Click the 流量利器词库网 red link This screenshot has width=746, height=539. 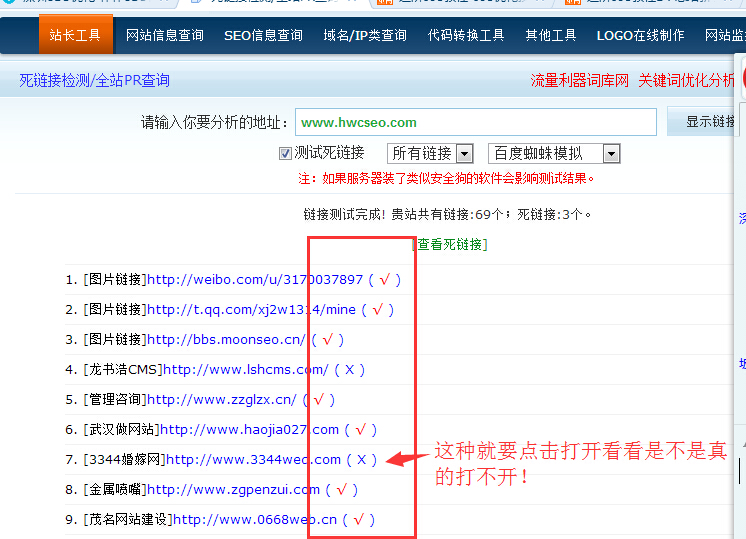tap(580, 80)
